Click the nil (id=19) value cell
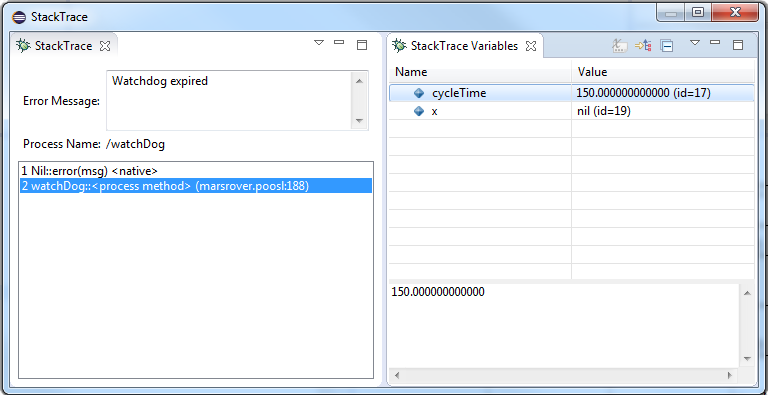This screenshot has width=768, height=395. click(604, 111)
